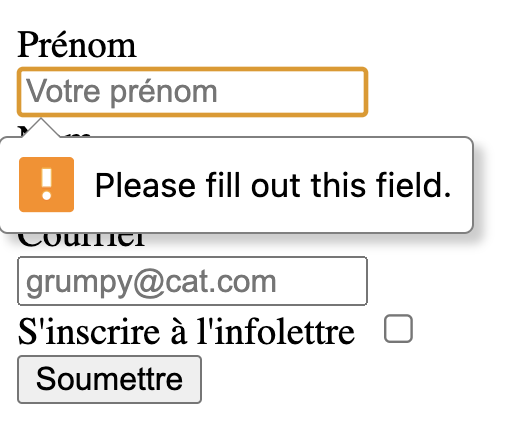This screenshot has height=428, width=522.
Task: Click the "Votre prénom" placeholder text
Action: pyautogui.click(x=122, y=92)
